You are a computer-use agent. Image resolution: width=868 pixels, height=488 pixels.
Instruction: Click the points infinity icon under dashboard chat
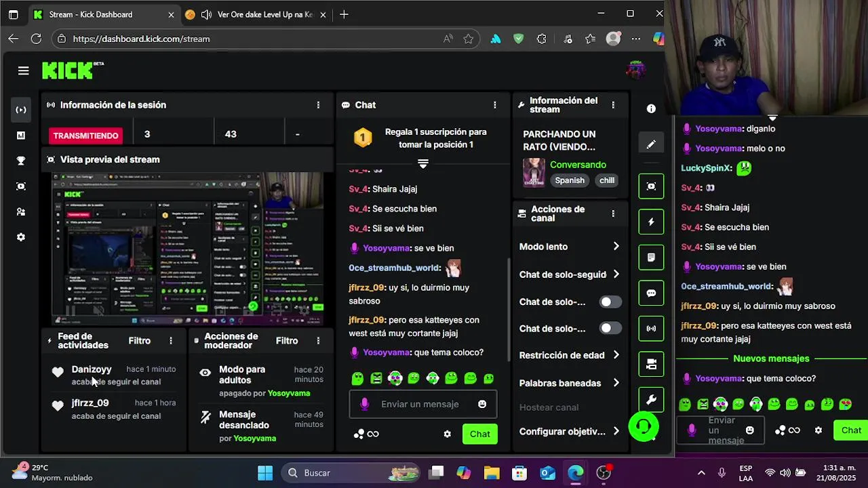(366, 434)
